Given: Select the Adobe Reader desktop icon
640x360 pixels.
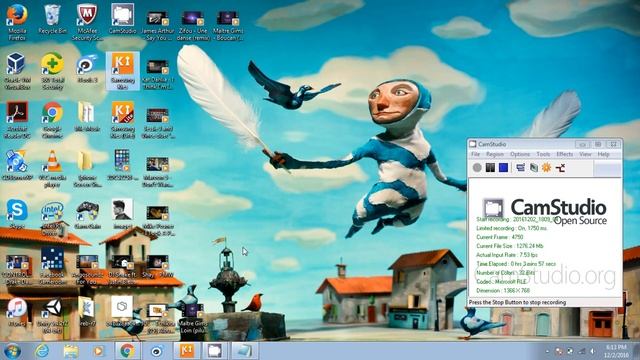Looking at the screenshot, I should pos(17,120).
